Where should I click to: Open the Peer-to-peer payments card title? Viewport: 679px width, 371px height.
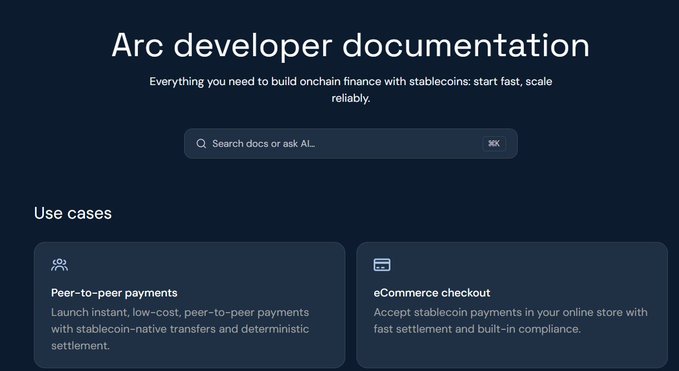[114, 293]
